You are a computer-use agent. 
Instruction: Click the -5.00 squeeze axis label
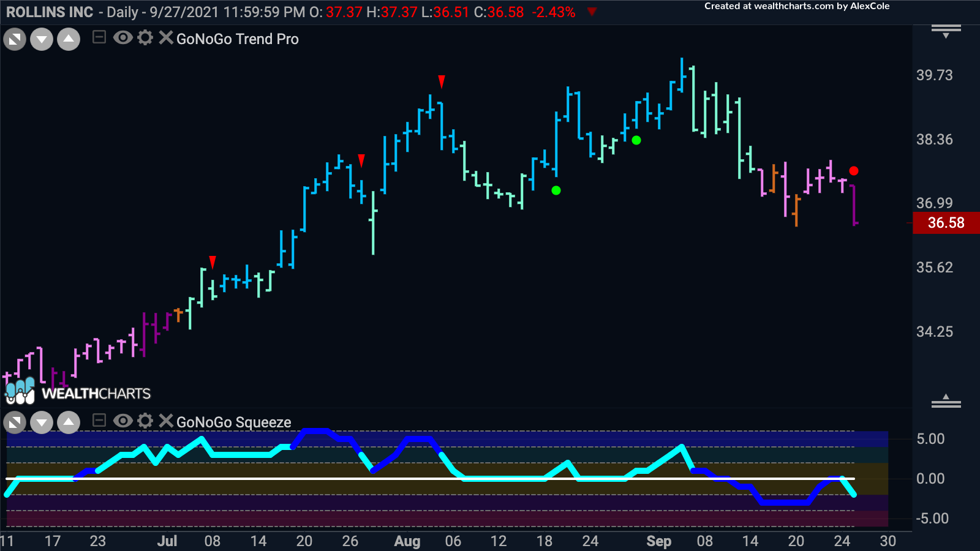(932, 519)
